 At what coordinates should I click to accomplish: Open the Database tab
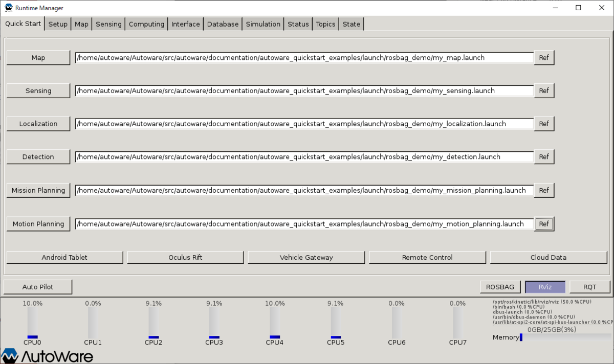(223, 24)
